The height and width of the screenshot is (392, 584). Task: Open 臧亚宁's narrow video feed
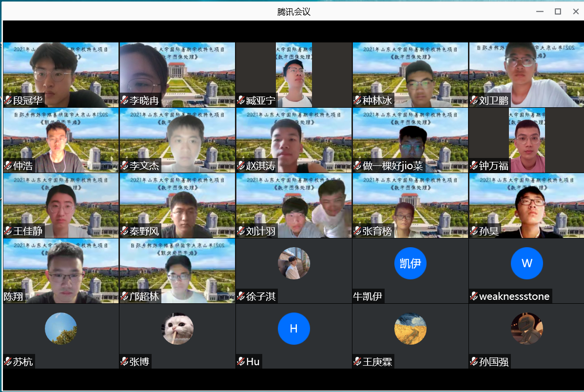(294, 75)
